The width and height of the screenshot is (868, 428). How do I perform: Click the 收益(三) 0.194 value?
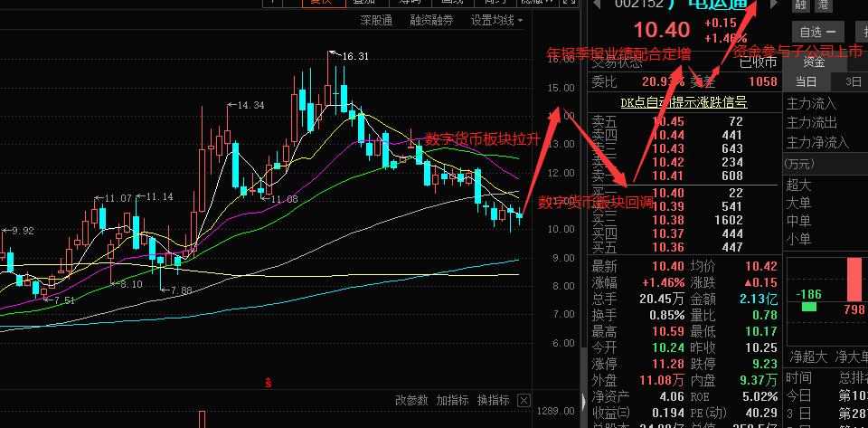click(667, 413)
